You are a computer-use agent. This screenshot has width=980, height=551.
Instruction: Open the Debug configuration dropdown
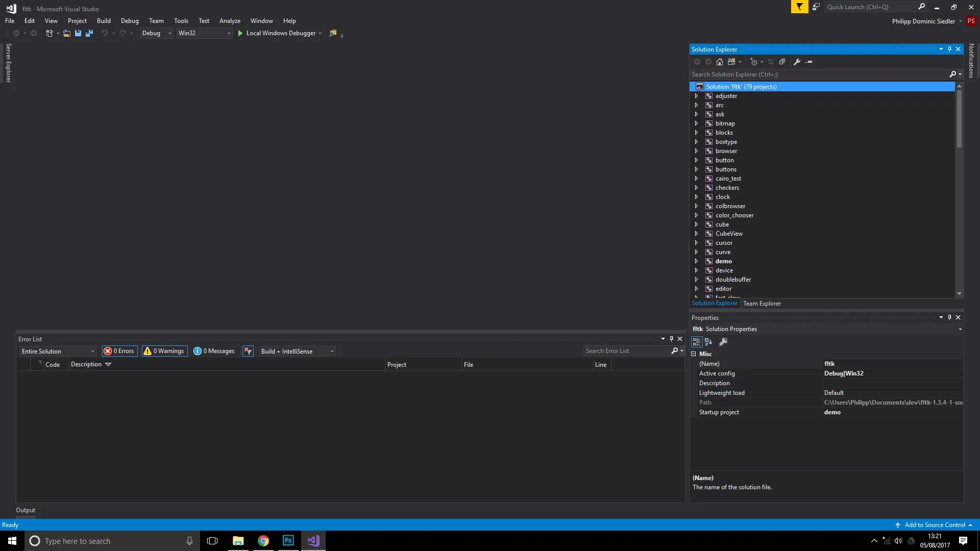click(156, 33)
